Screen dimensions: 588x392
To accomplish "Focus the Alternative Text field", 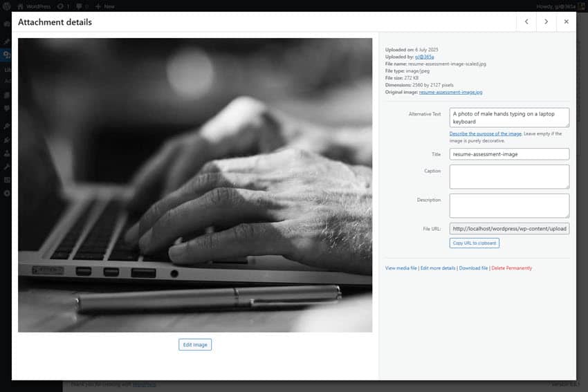I will coord(509,118).
